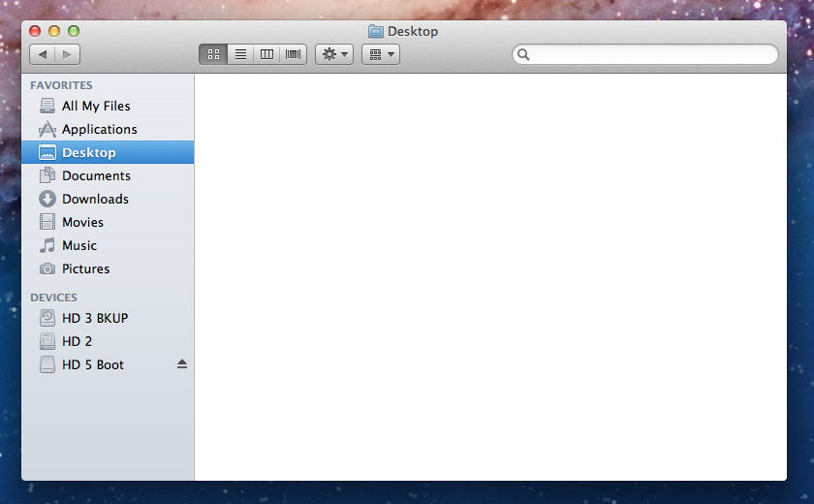Click the FAVORITES section header
Screen dimensions: 814x504
point(61,85)
